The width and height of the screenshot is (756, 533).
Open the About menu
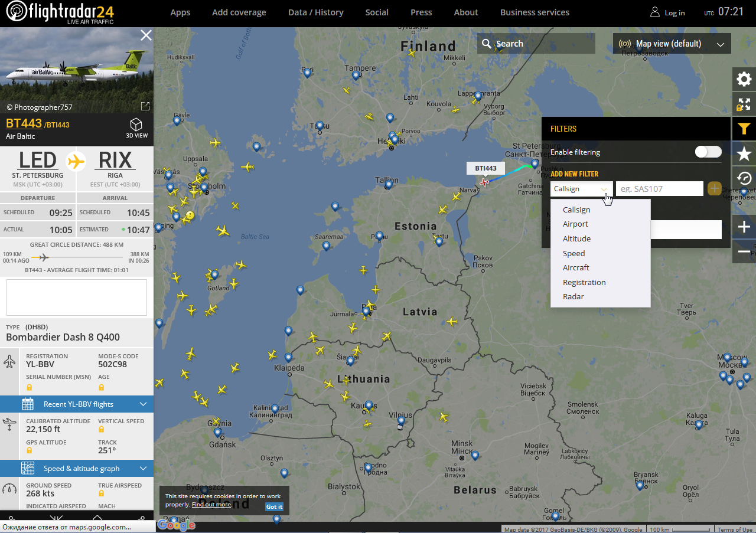(466, 12)
